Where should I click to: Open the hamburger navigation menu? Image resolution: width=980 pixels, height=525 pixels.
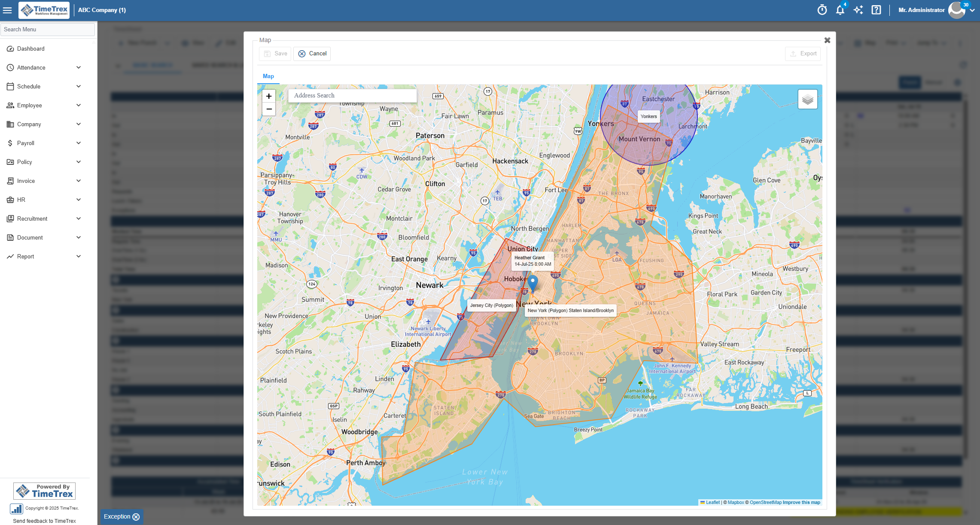point(7,10)
